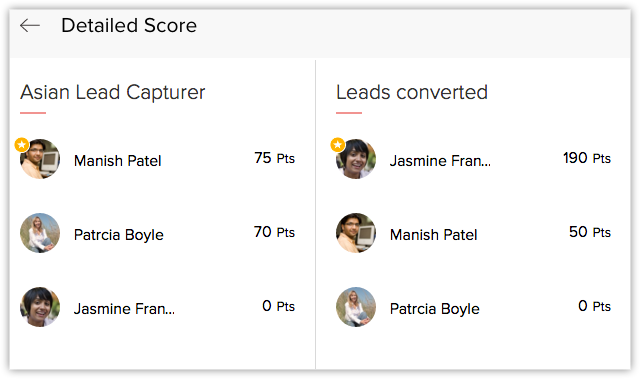Select the Manish Patel name with 50 Pts
The height and width of the screenshot is (379, 640).
coord(433,235)
